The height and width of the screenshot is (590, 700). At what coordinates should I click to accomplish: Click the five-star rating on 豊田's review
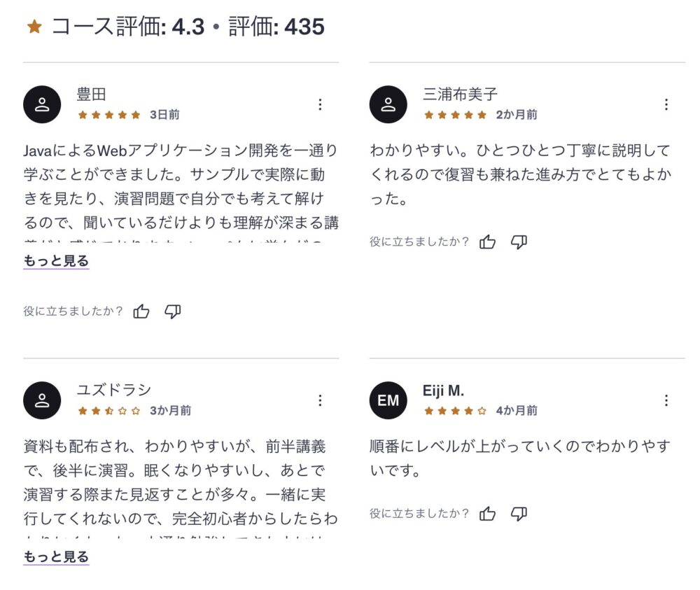click(109, 115)
